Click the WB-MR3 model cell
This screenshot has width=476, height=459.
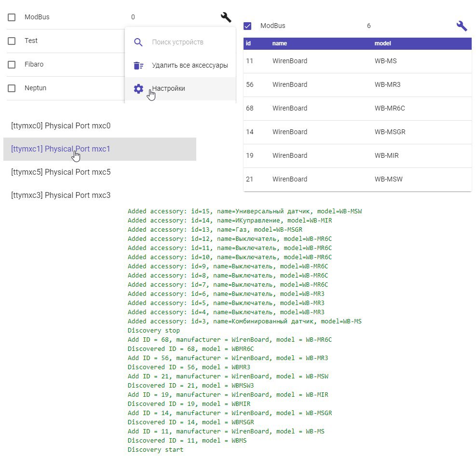[x=387, y=85]
